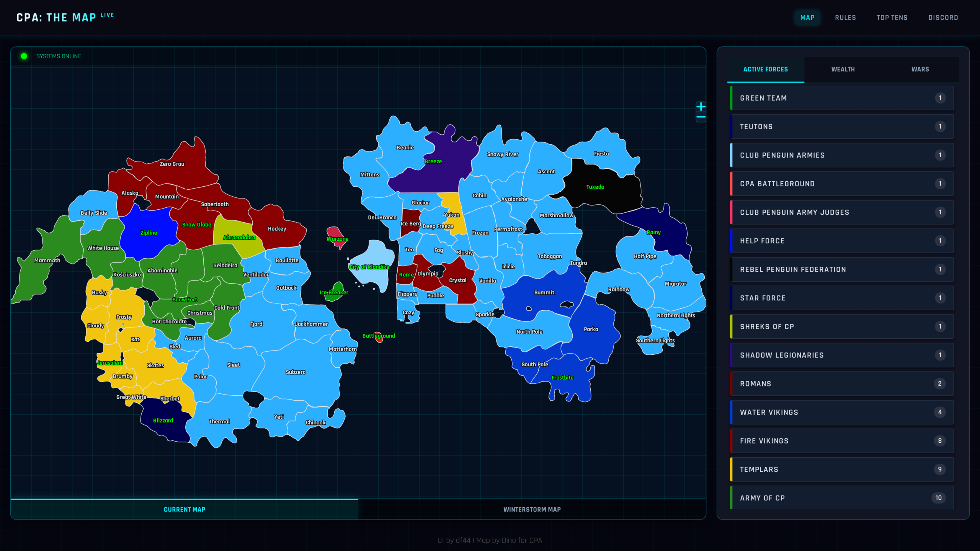Open the Discord link in header
The width and height of the screenshot is (980, 551).
click(x=943, y=18)
